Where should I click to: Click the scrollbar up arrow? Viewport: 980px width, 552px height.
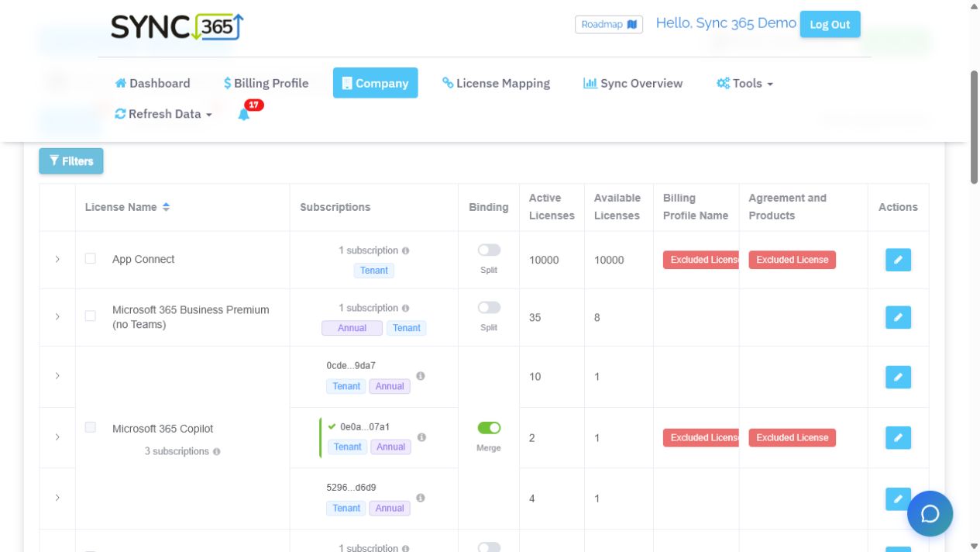(974, 6)
